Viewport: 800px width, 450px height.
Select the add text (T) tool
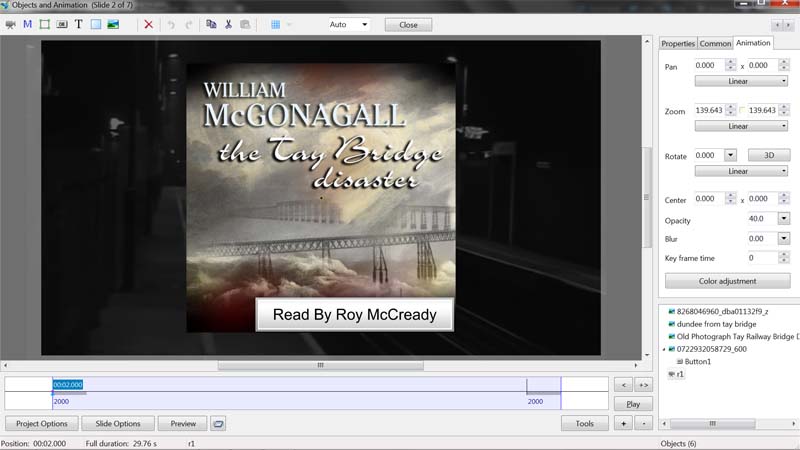click(x=78, y=24)
